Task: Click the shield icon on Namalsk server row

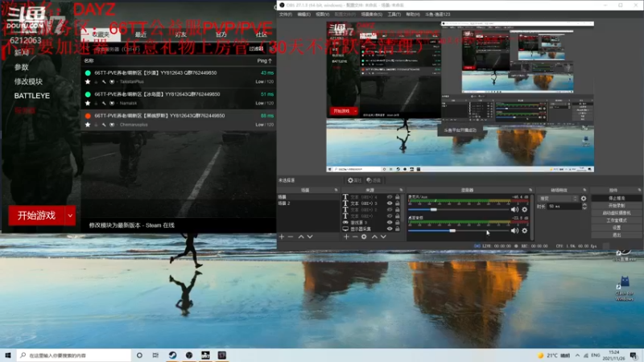Action: [x=112, y=103]
